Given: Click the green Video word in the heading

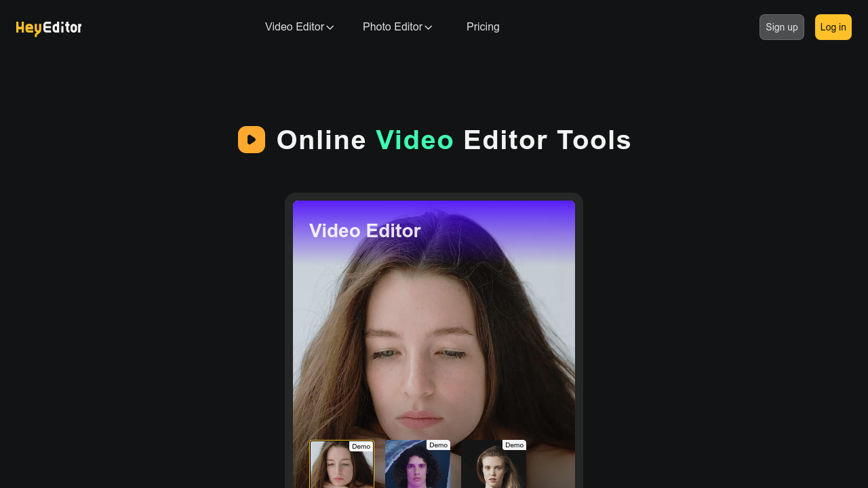Looking at the screenshot, I should point(414,140).
